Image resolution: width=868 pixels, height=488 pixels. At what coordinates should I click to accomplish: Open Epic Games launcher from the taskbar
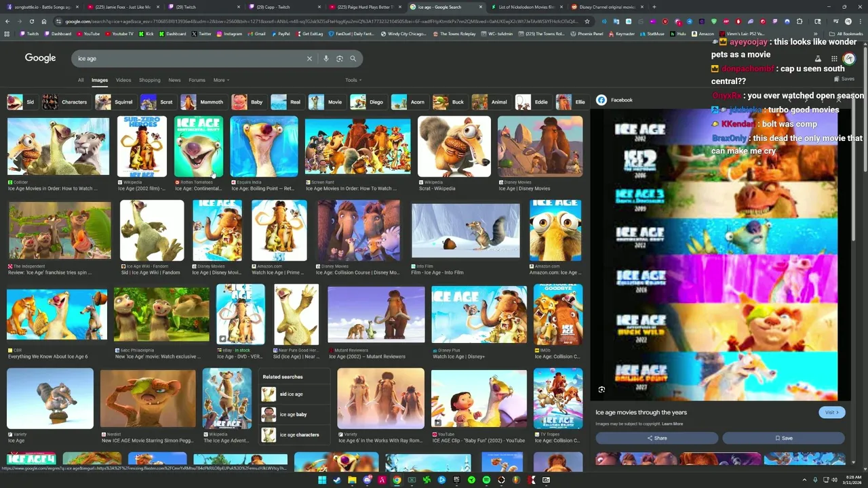[x=456, y=480]
